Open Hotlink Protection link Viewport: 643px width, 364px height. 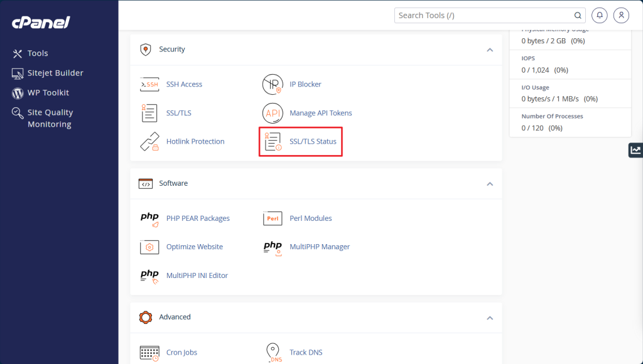click(195, 141)
